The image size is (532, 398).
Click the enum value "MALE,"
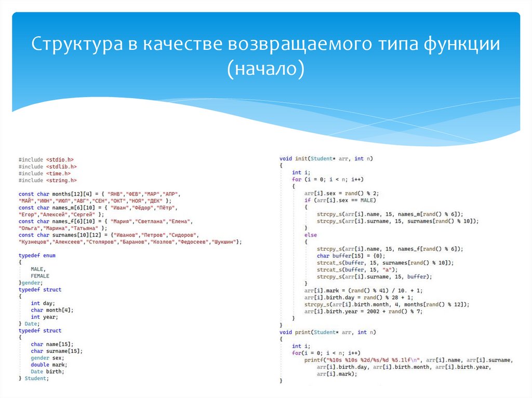pos(38,269)
